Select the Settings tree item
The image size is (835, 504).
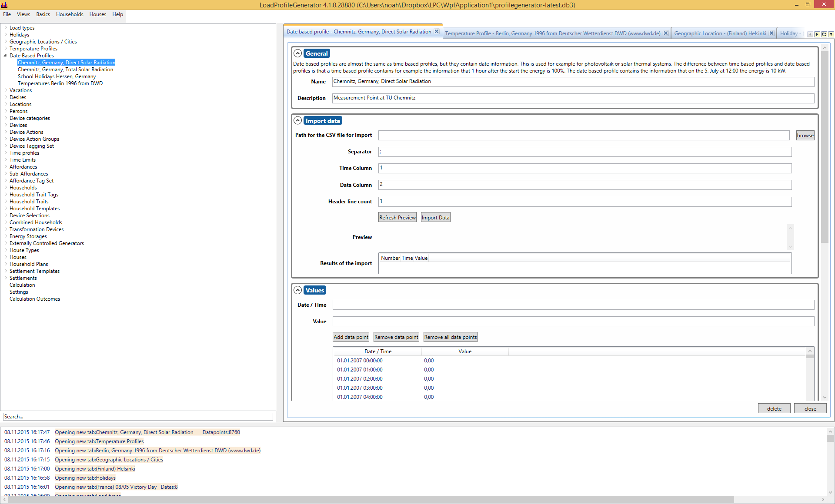(19, 292)
